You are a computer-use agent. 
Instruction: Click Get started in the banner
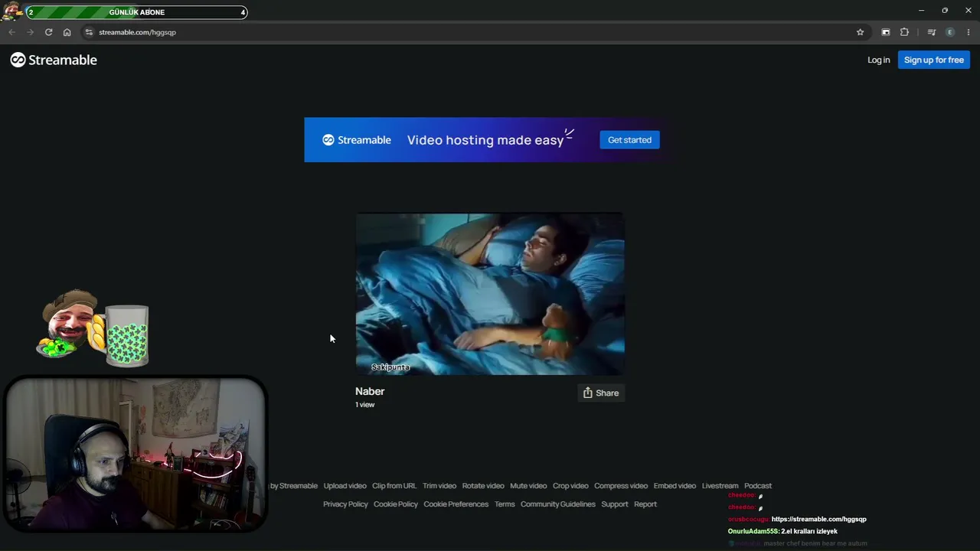(629, 140)
